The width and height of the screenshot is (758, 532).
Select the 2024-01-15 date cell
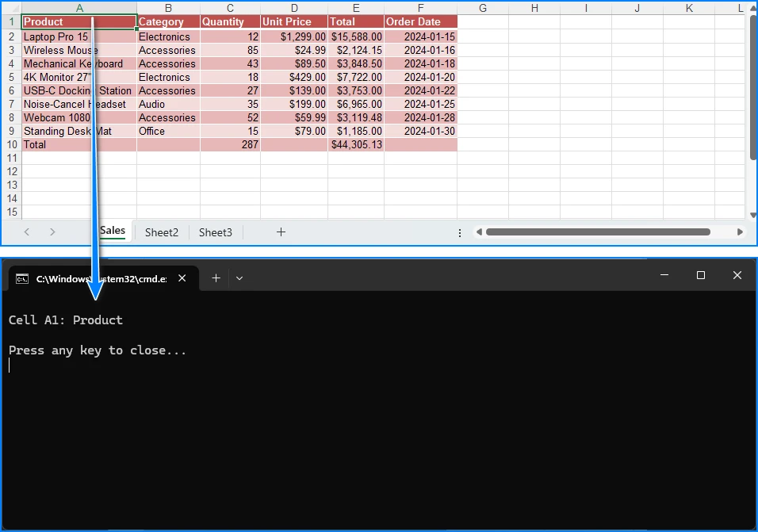(420, 36)
